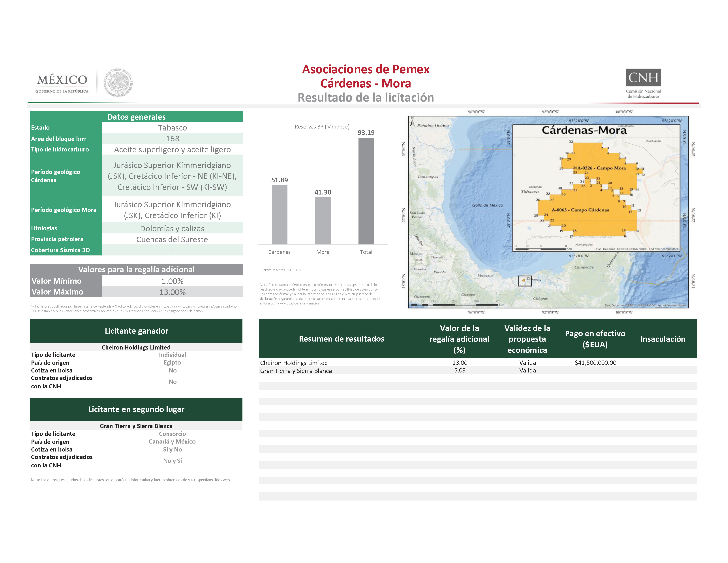This screenshot has width=728, height=563.
Task: Select the 'Dolomías y calizas' value
Action: coord(172,229)
